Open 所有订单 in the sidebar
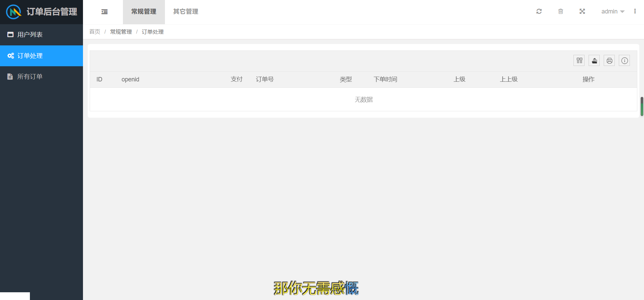 click(30, 77)
